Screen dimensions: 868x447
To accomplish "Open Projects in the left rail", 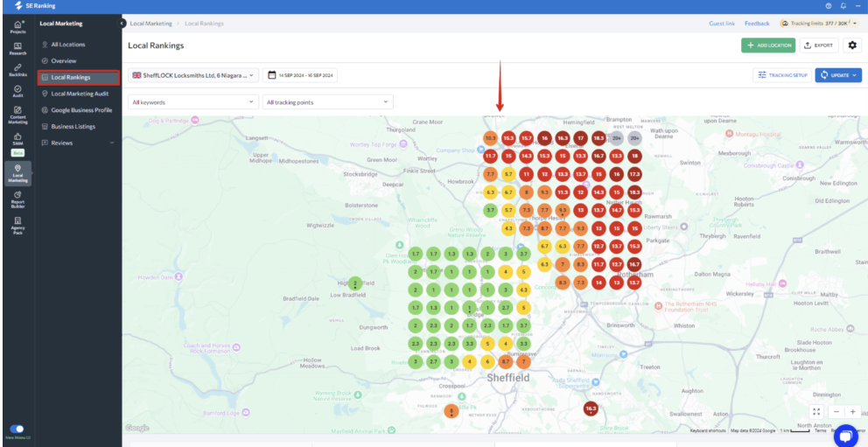I will pyautogui.click(x=17, y=27).
